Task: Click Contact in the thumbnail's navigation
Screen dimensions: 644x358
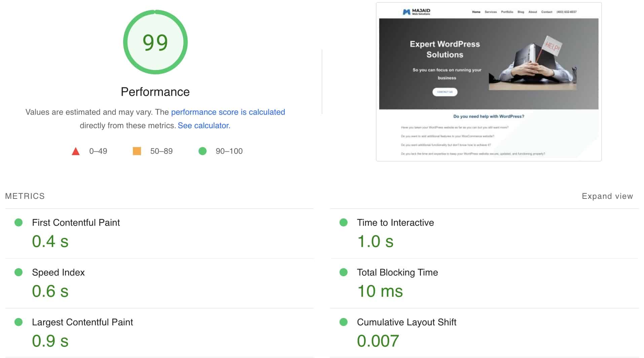Action: (x=547, y=12)
